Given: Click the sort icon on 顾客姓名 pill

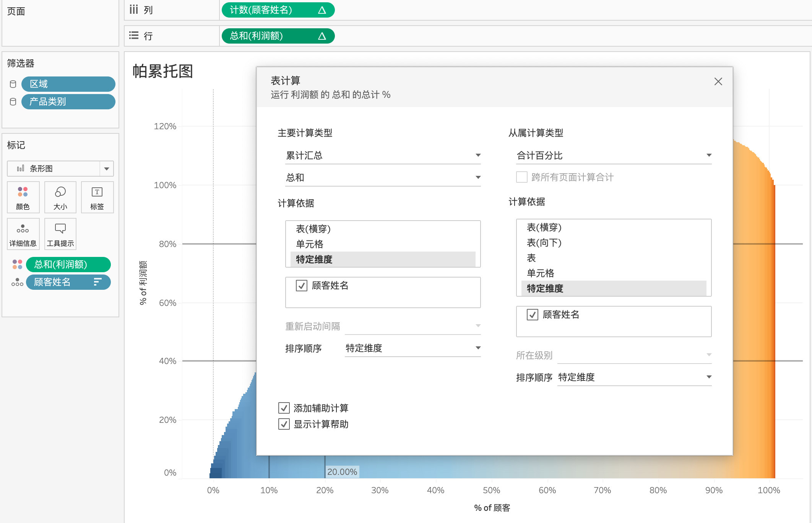Looking at the screenshot, I should pos(97,282).
